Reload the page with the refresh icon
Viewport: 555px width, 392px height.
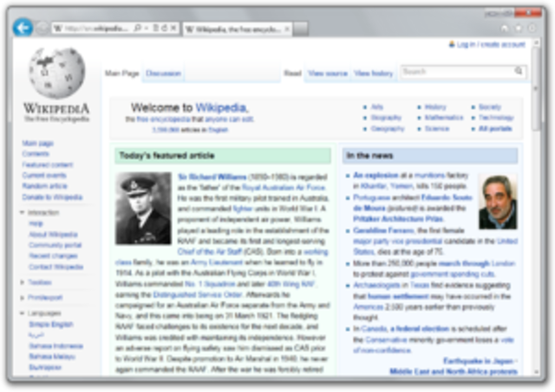click(165, 28)
